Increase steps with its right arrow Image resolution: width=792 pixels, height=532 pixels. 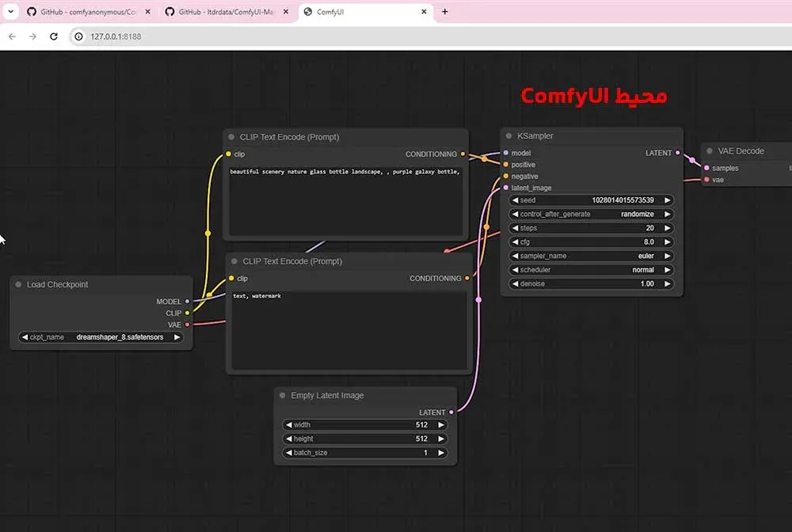[667, 228]
